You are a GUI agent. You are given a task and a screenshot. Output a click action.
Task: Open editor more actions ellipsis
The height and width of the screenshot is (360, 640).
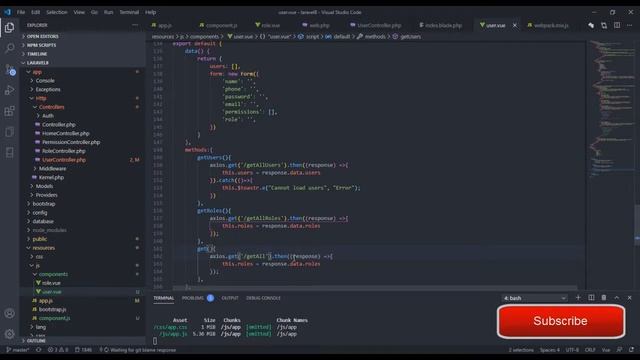coord(629,25)
